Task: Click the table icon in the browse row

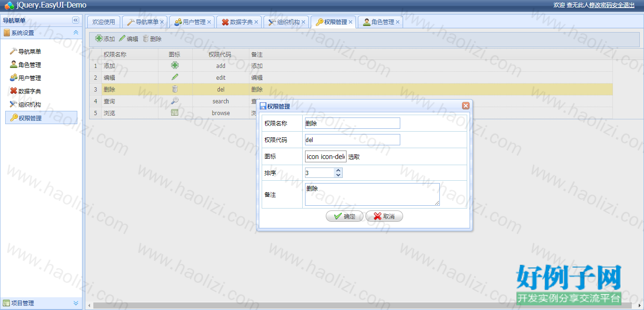Action: click(x=175, y=113)
